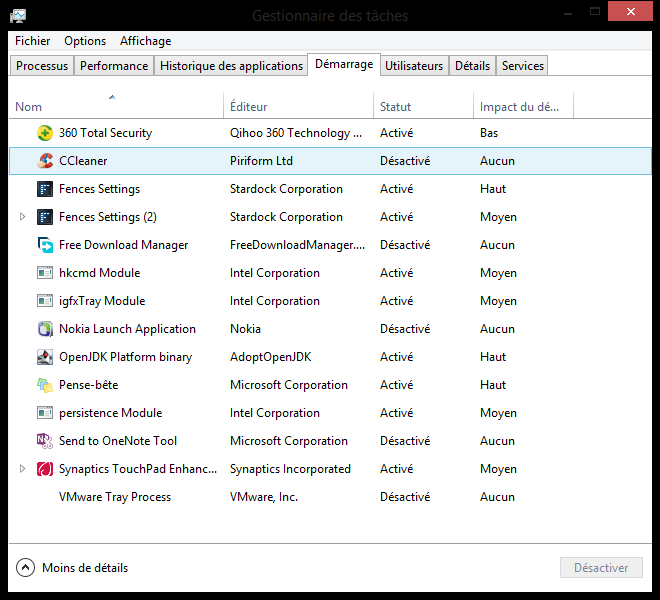
Task: Expand the Synaptics TouchPad Enhancements group
Action: coord(22,469)
